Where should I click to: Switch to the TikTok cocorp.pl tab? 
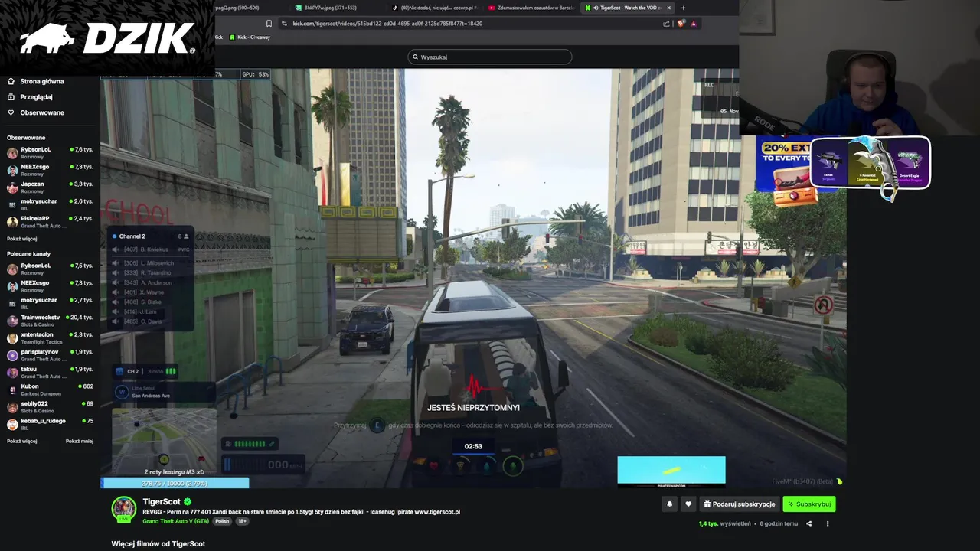click(x=433, y=8)
